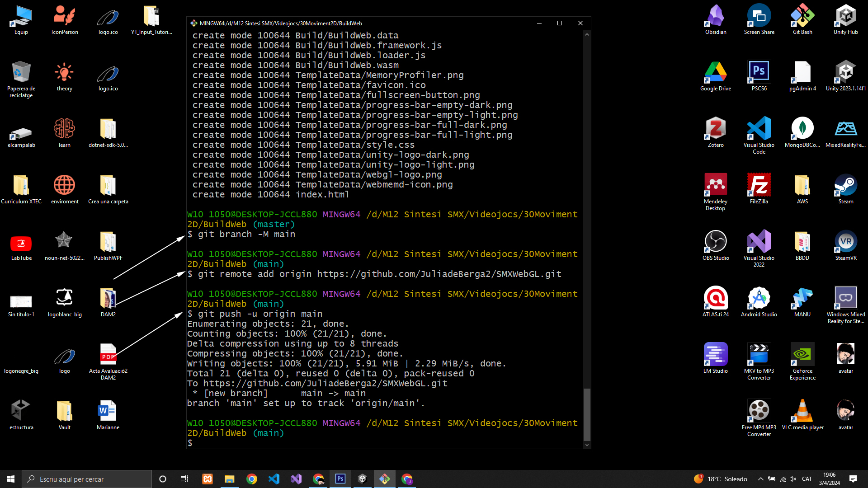
Task: Toggle the muted volume tray icon
Action: [793, 479]
